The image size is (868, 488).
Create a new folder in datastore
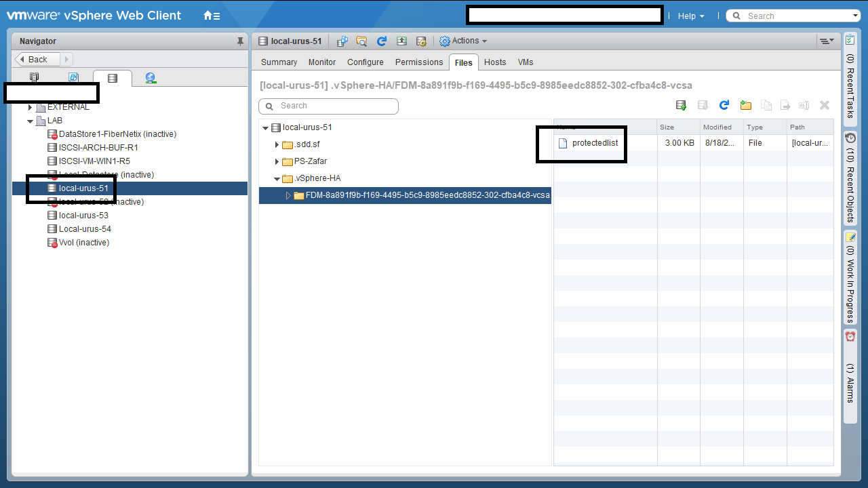(x=746, y=105)
